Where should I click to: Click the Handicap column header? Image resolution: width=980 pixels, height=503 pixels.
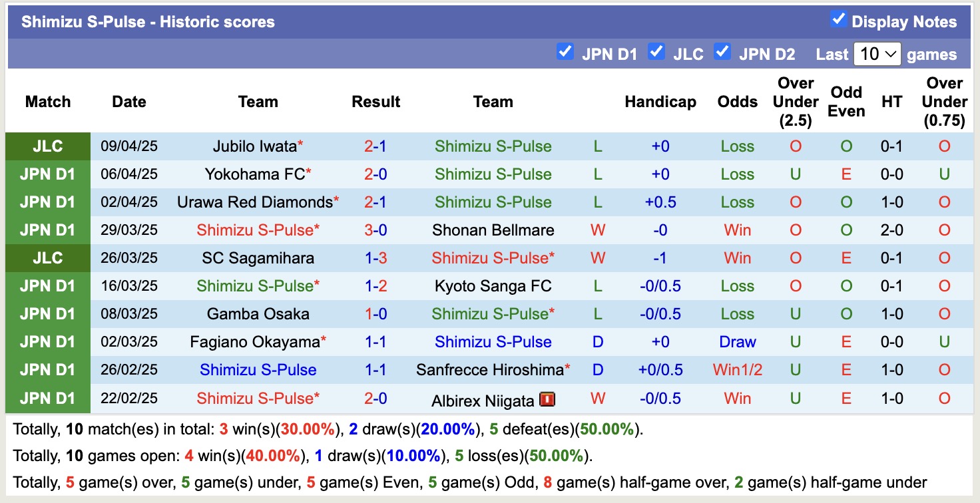[x=660, y=102]
